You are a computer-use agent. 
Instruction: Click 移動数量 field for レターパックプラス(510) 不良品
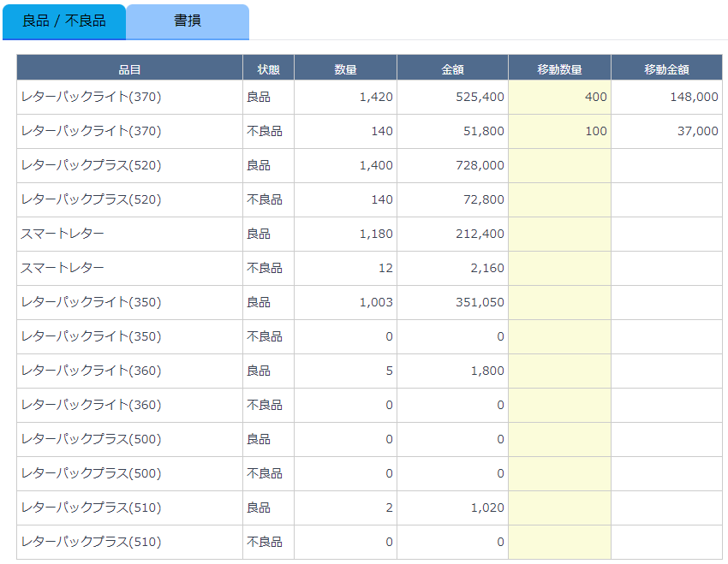pyautogui.click(x=559, y=543)
